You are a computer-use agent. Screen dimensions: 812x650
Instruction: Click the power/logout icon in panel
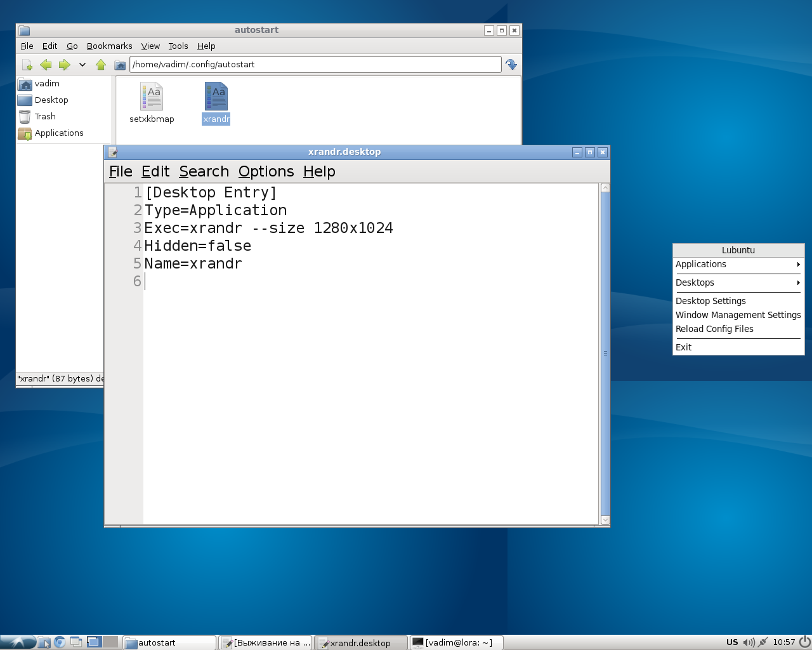click(804, 642)
